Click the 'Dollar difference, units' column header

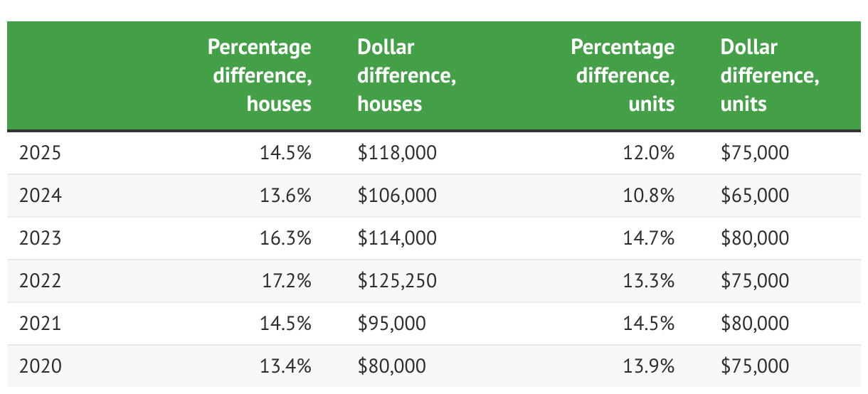[769, 75]
